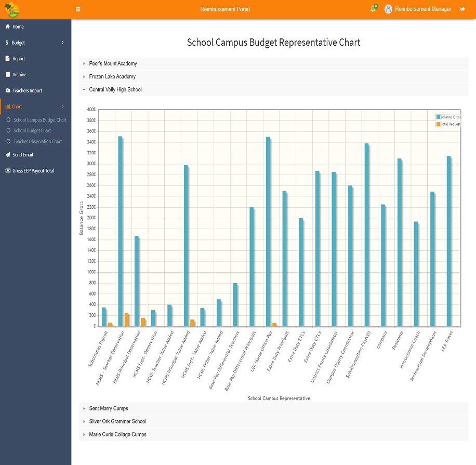
Task: Click the paper-plane icon for Send Email
Action: coord(7,154)
